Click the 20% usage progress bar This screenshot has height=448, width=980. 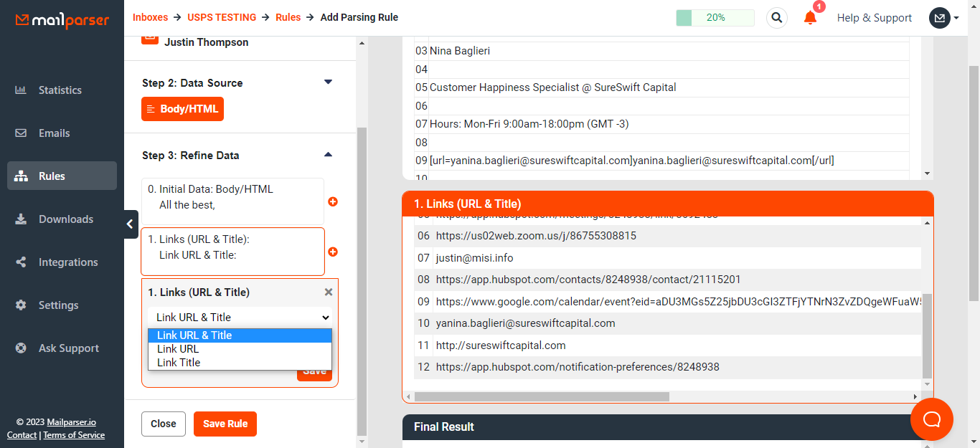(715, 18)
